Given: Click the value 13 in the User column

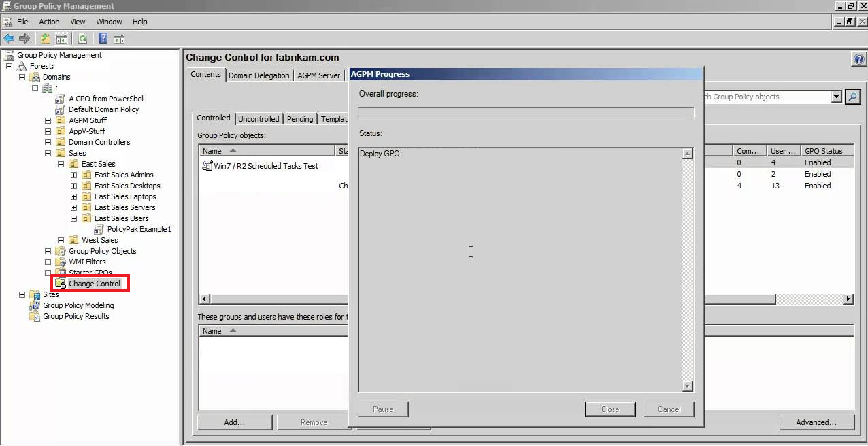Looking at the screenshot, I should coord(775,186).
